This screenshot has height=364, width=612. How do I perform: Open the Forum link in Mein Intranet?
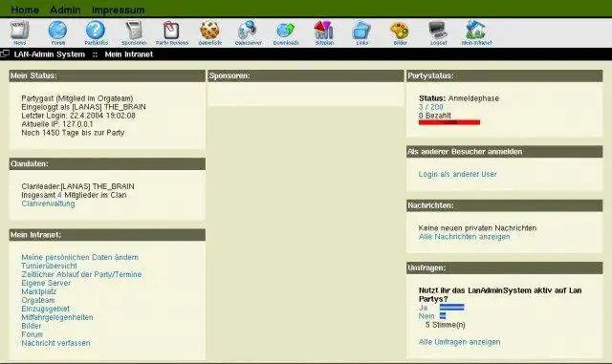[32, 334]
